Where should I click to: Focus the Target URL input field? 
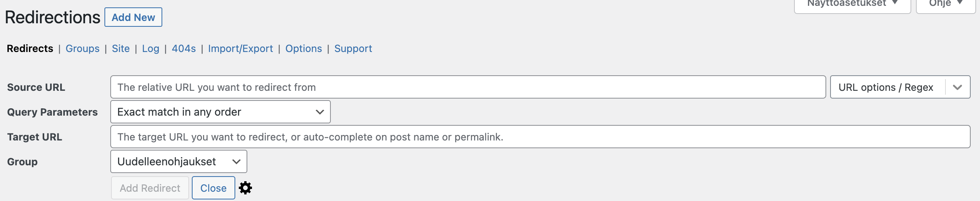540,137
